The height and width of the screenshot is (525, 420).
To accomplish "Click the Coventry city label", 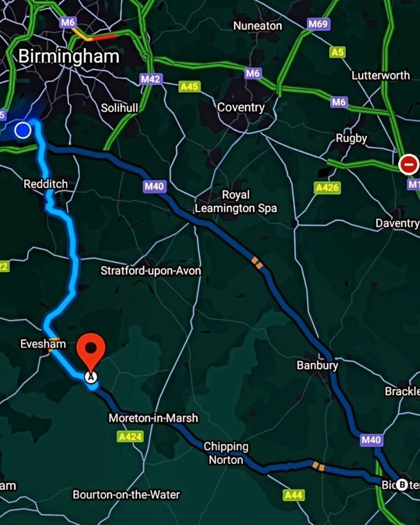I will click(x=241, y=107).
